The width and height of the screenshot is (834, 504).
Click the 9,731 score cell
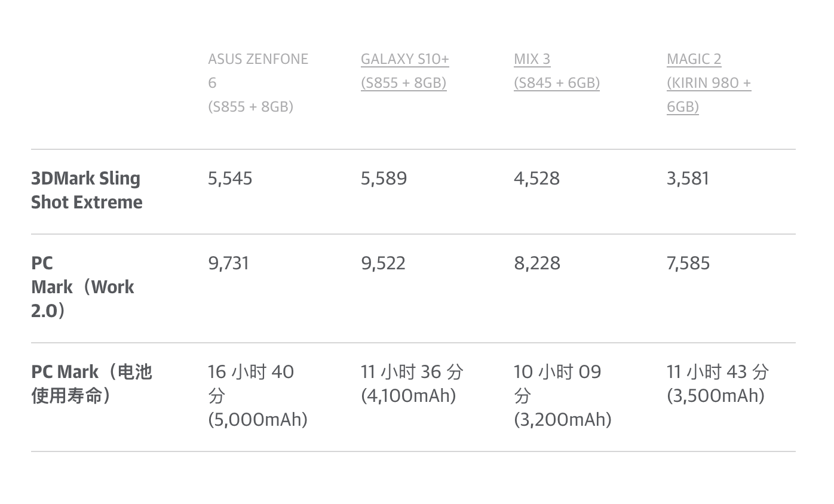pos(228,263)
